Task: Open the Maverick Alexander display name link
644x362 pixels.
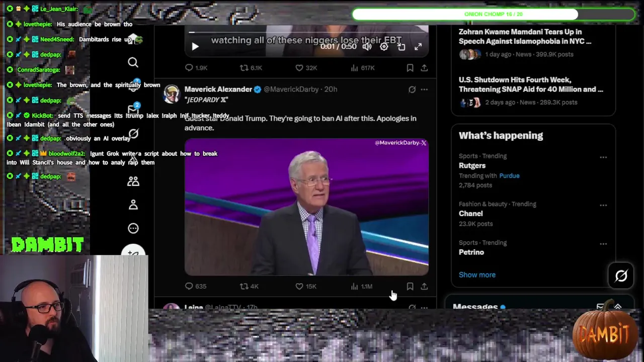Action: coord(218,89)
